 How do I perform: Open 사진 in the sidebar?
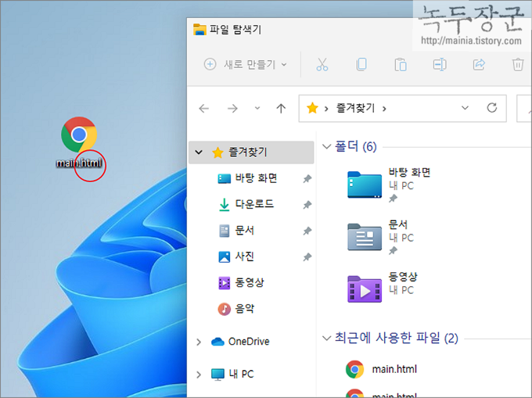point(244,256)
